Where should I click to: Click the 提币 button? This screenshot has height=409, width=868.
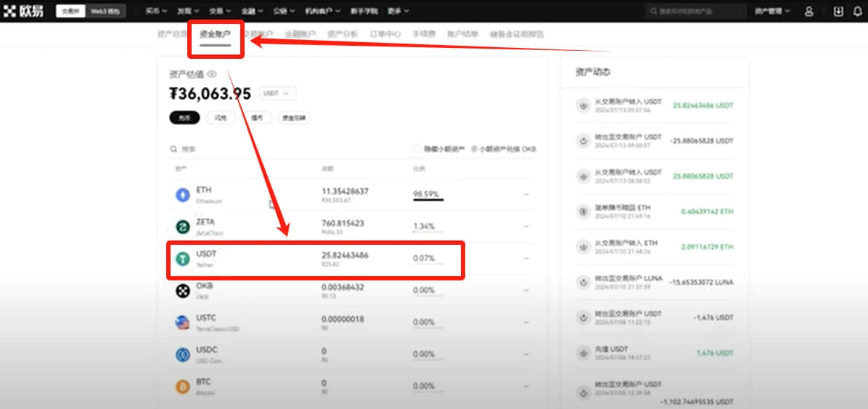(x=257, y=118)
